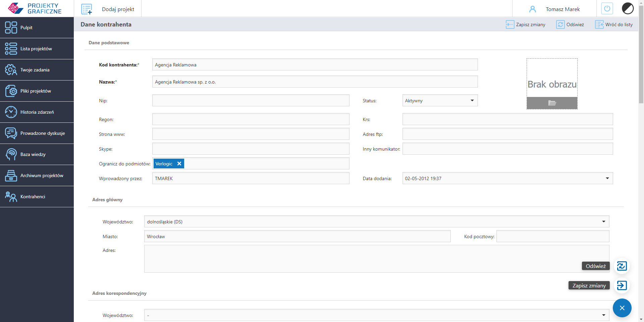Close the floating action menu

pyautogui.click(x=622, y=308)
